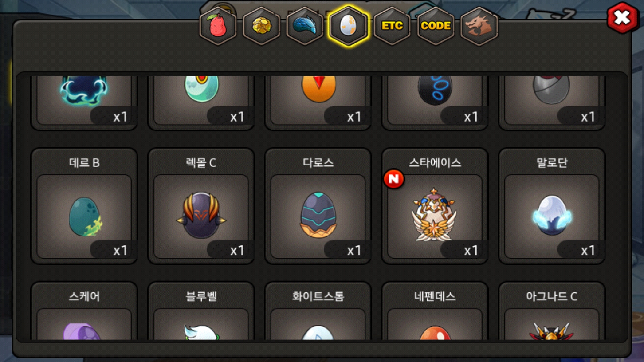Choose the 렉몰 C horned dark egg

201,206
